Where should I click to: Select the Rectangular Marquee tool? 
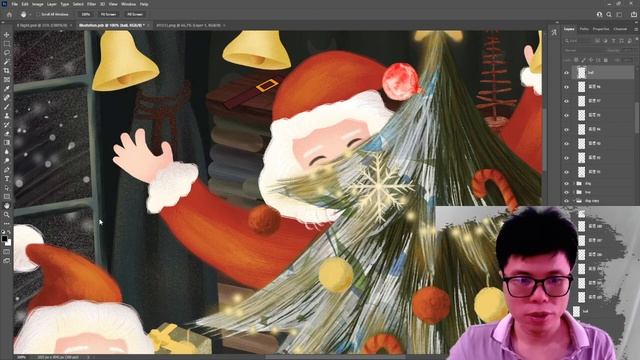(x=7, y=44)
